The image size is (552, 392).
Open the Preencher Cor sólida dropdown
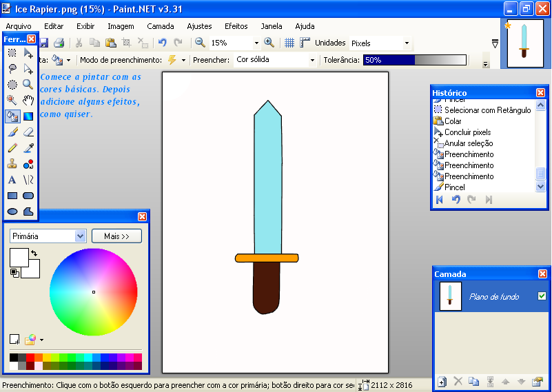click(x=312, y=60)
